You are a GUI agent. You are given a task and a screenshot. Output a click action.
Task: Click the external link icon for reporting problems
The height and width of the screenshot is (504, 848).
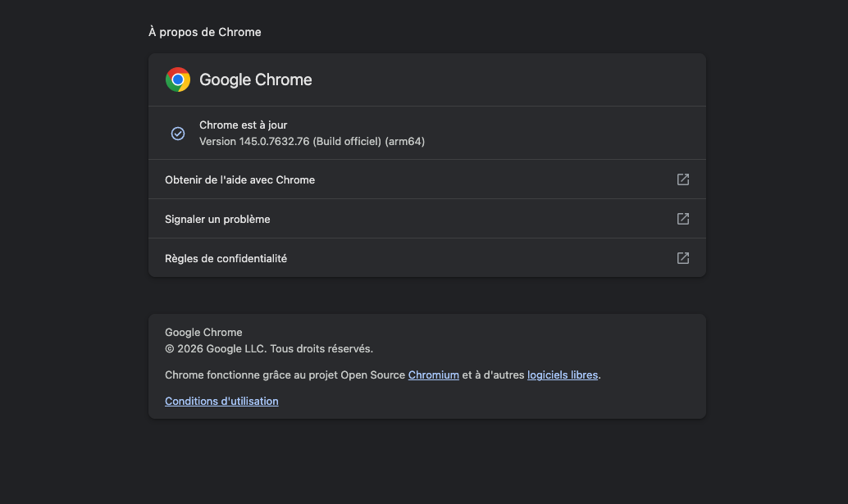point(682,219)
